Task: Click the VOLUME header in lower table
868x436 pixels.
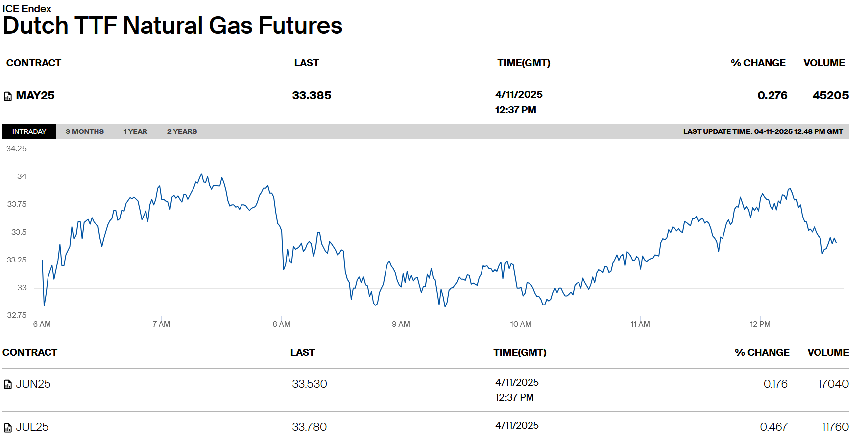Action: click(x=827, y=353)
